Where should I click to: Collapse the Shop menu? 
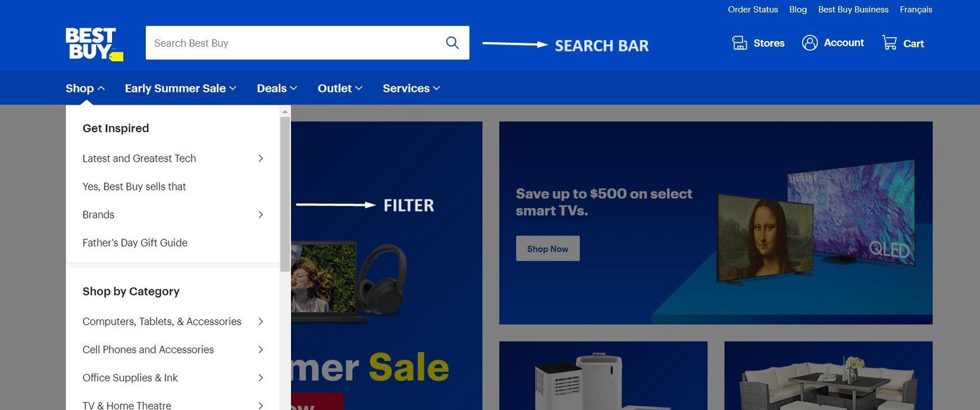pos(85,88)
